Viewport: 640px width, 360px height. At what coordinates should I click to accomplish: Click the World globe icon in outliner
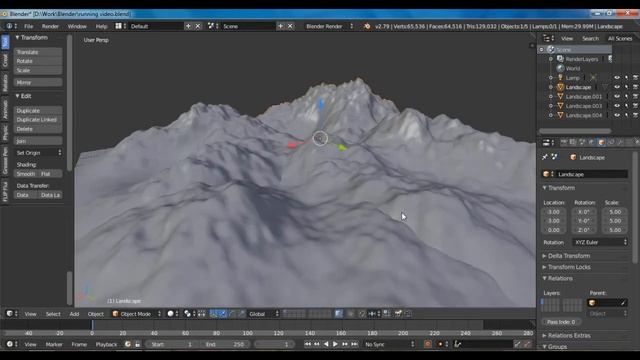(x=560, y=68)
